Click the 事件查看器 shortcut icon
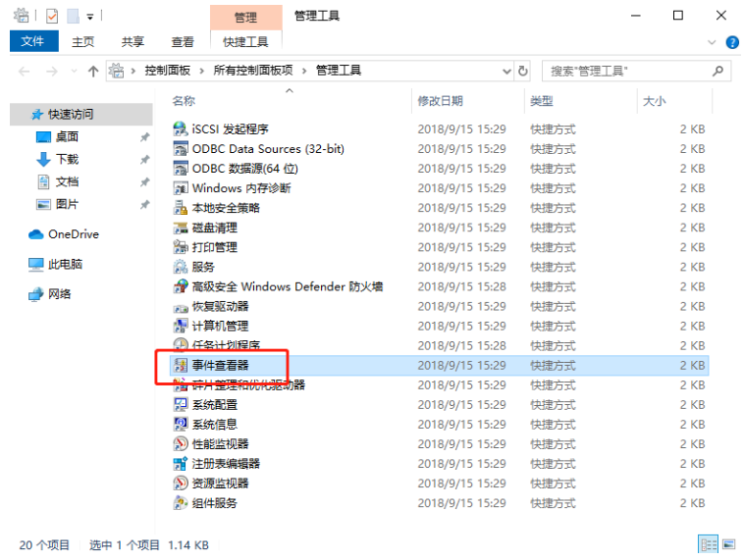The image size is (744, 560). (181, 365)
